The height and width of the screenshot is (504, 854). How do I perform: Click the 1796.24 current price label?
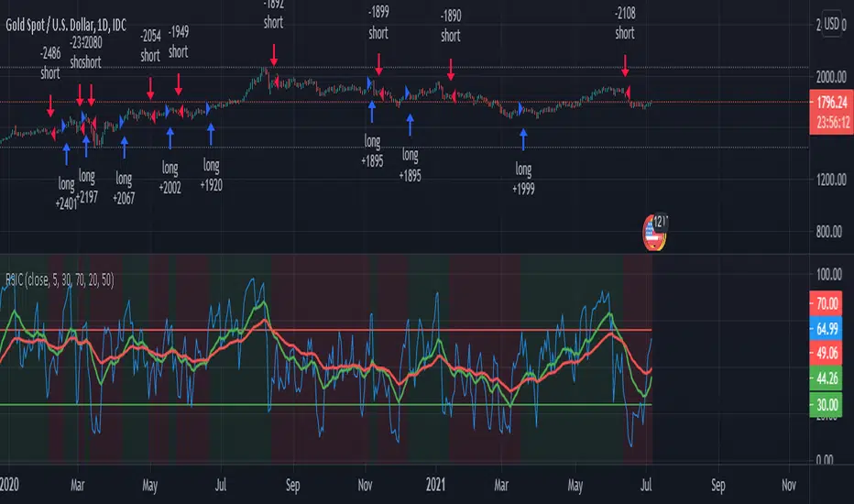[832, 102]
